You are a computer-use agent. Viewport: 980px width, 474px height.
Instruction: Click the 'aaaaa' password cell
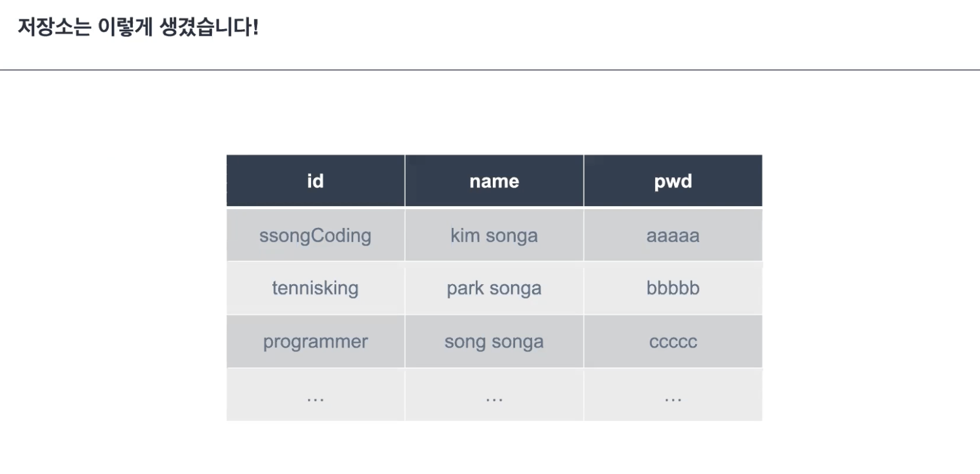coord(673,235)
